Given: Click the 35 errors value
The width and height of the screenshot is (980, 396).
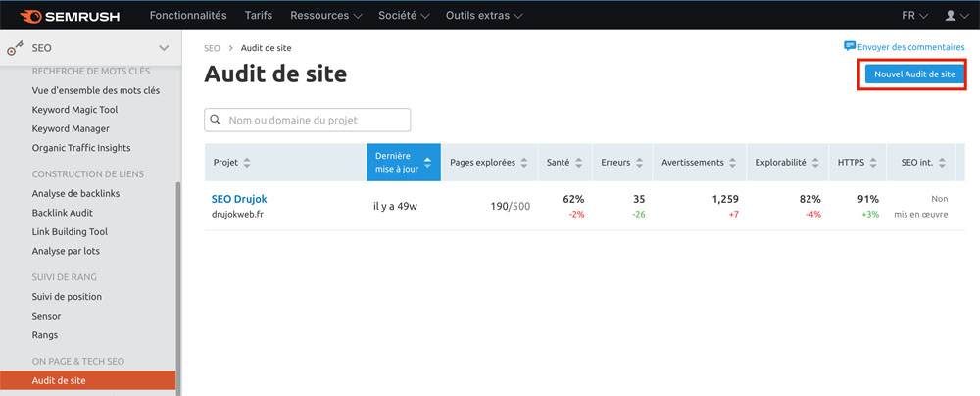Looking at the screenshot, I should [639, 200].
